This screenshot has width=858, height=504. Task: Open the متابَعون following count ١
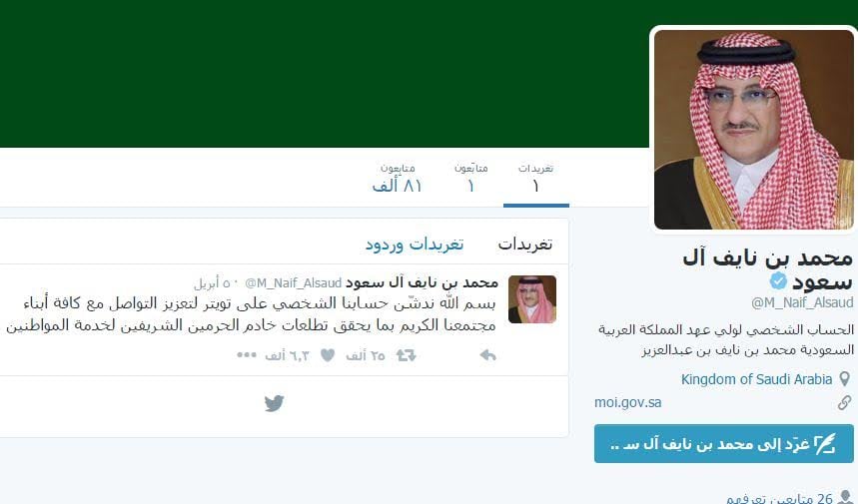[x=471, y=179]
